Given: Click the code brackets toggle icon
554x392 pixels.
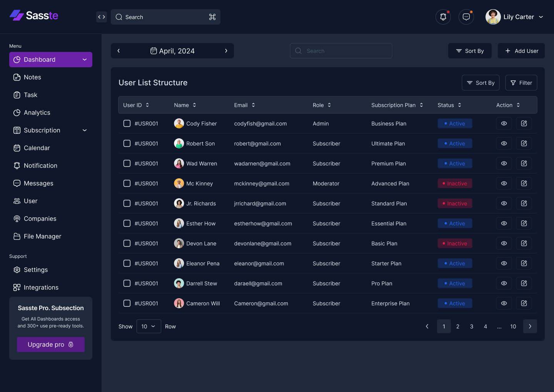Looking at the screenshot, I should (x=102, y=17).
